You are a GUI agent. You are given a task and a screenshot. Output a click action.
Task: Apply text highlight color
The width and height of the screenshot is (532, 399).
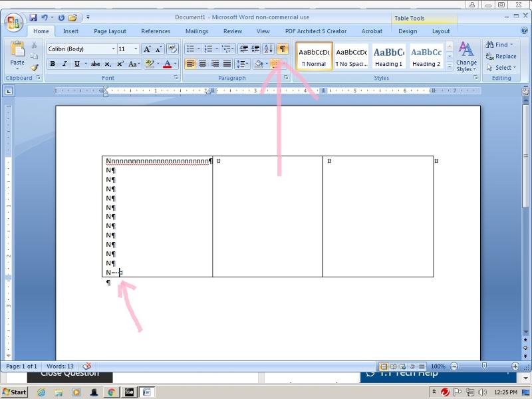150,64
